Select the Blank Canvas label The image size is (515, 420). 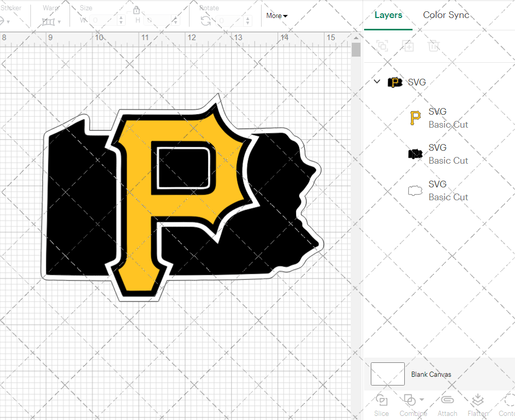[431, 374]
